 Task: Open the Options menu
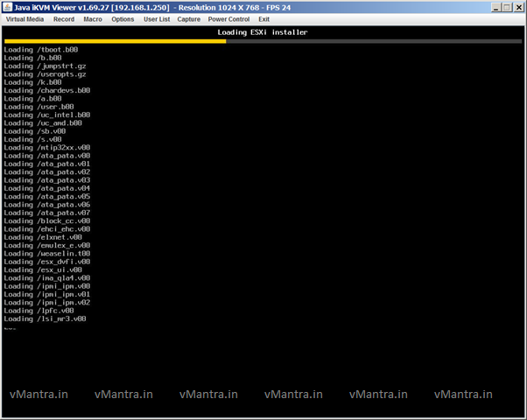[123, 19]
